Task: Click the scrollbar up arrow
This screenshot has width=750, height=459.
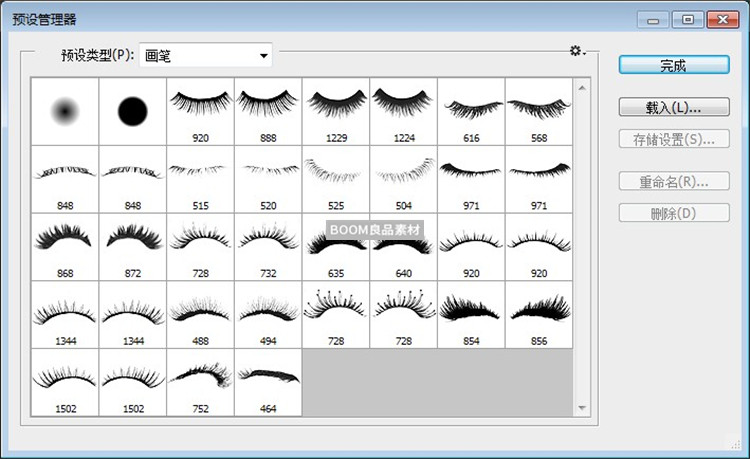Action: (583, 87)
